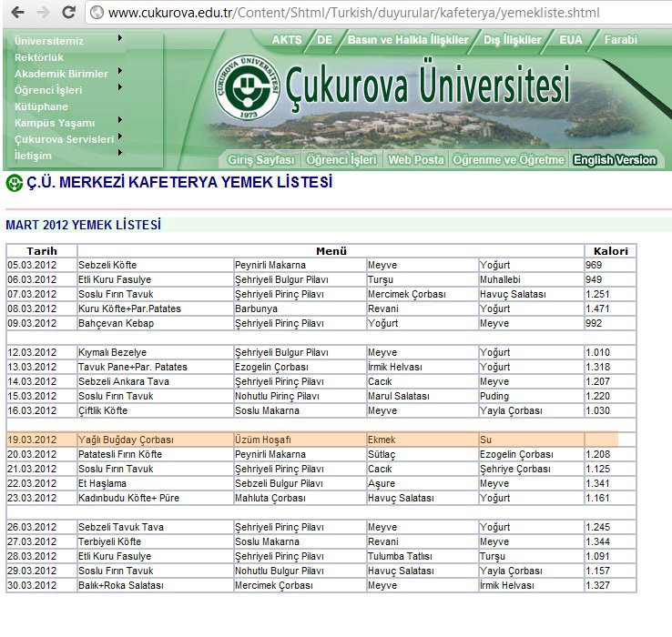Switch to the English Version
Viewport: 672px width, 637px height.
(615, 160)
